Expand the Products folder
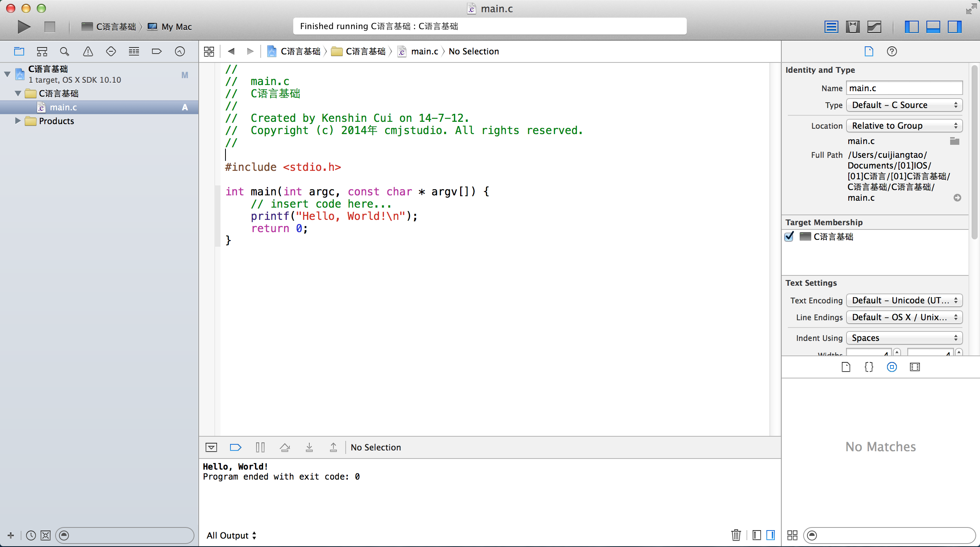The image size is (980, 547). 18,121
